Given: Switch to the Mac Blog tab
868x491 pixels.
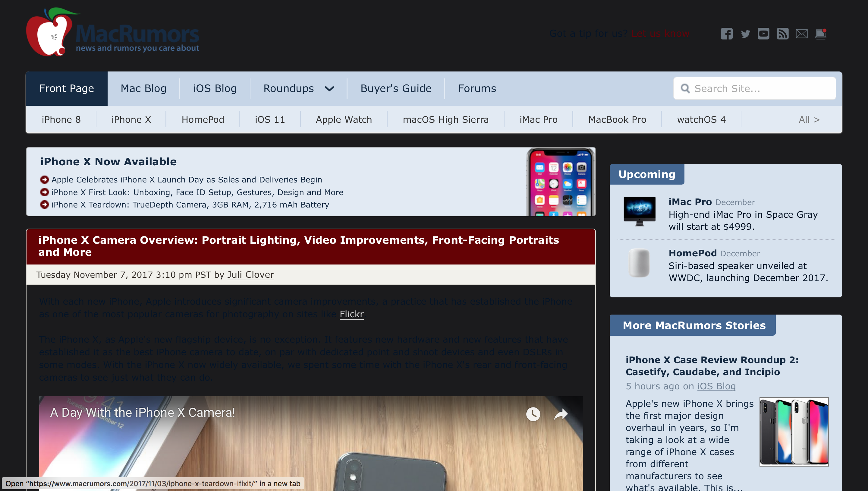Looking at the screenshot, I should pyautogui.click(x=143, y=88).
